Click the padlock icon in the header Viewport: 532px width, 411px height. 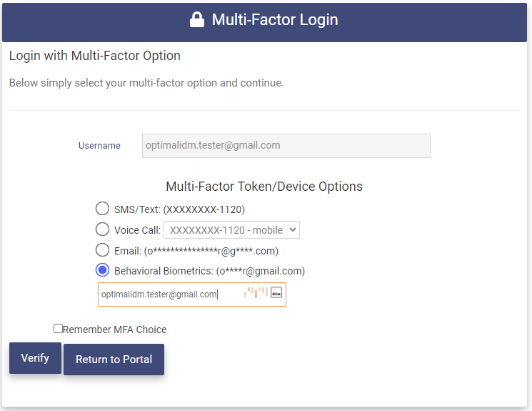197,20
